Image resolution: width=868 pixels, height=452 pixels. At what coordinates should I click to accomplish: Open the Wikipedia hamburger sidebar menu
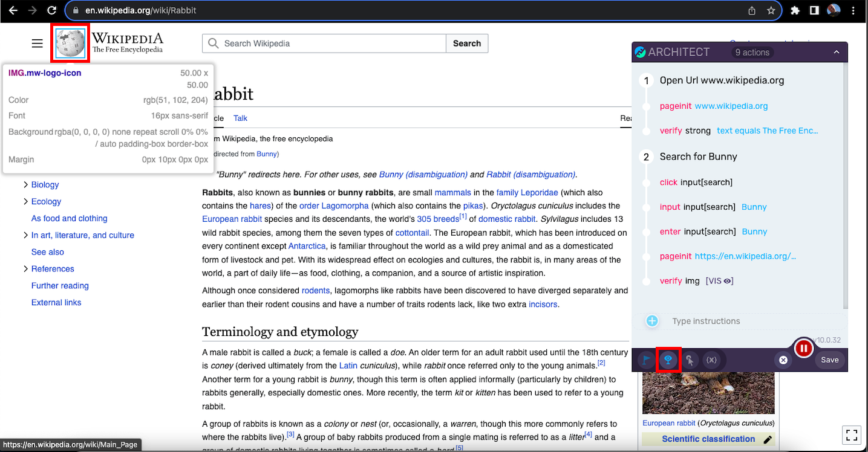click(38, 44)
